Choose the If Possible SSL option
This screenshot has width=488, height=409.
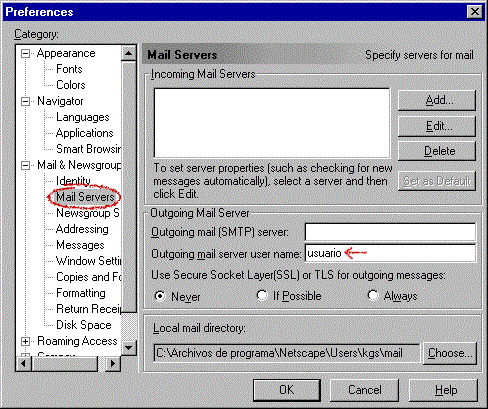262,295
